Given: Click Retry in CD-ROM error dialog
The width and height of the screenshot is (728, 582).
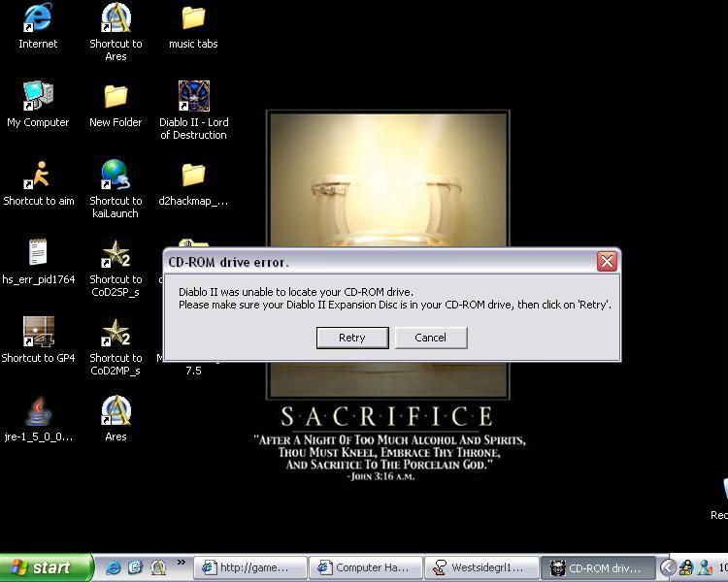Looking at the screenshot, I should (352, 338).
